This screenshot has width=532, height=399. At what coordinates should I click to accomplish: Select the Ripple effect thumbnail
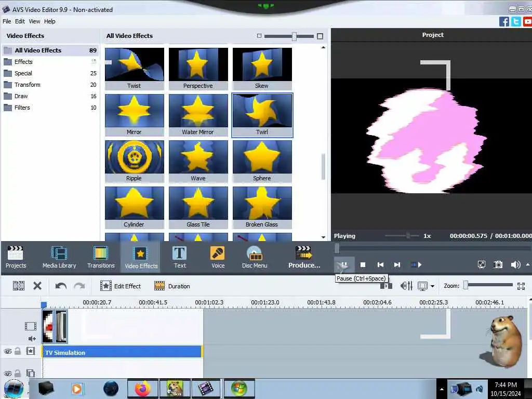pyautogui.click(x=135, y=161)
